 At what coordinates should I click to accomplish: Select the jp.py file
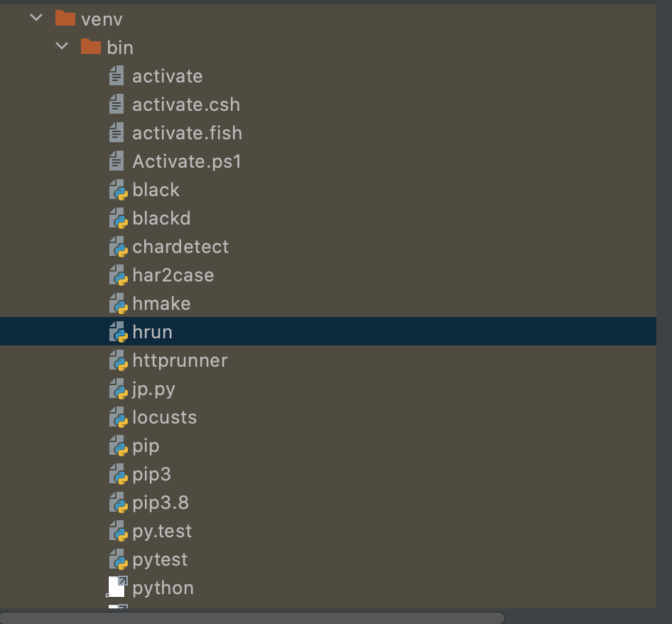point(154,389)
